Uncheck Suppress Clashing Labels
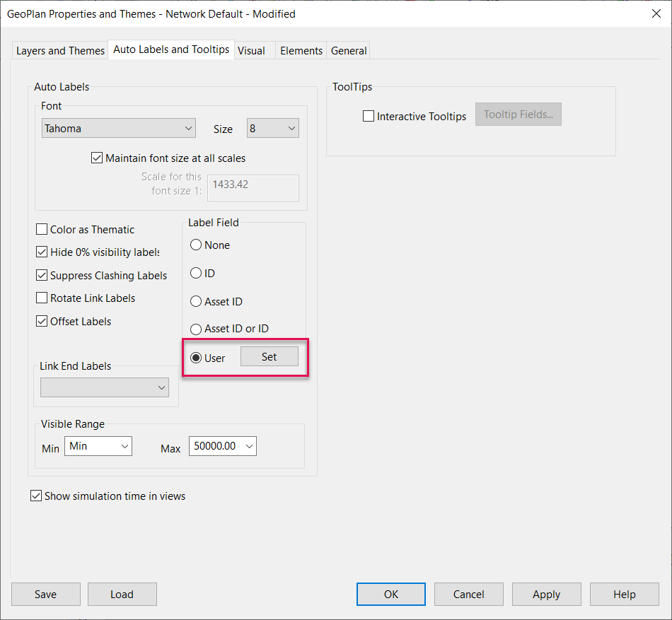The width and height of the screenshot is (672, 620). 41,275
